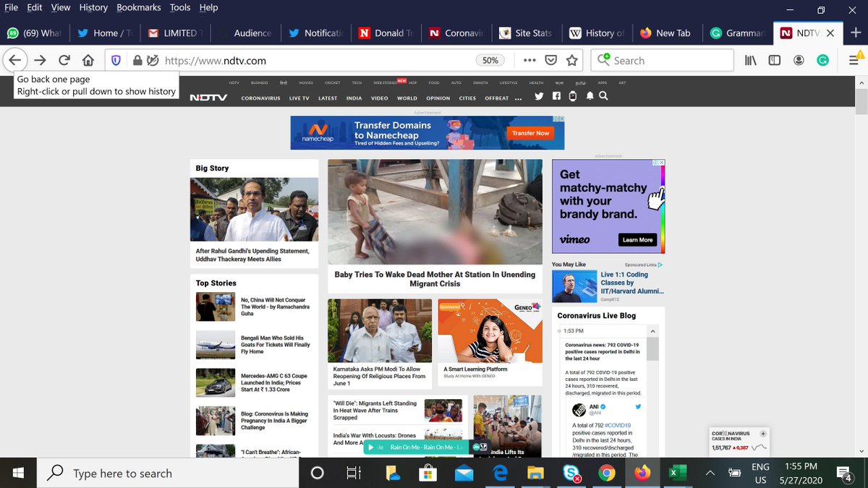Open CORONAVIRUS section link
868x488 pixels.
(260, 98)
